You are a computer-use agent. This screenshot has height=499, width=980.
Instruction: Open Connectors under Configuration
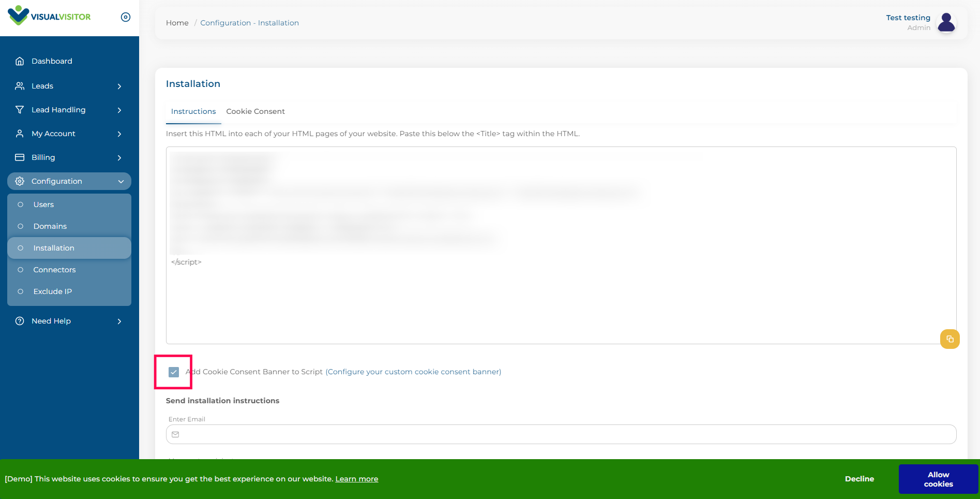tap(69, 270)
